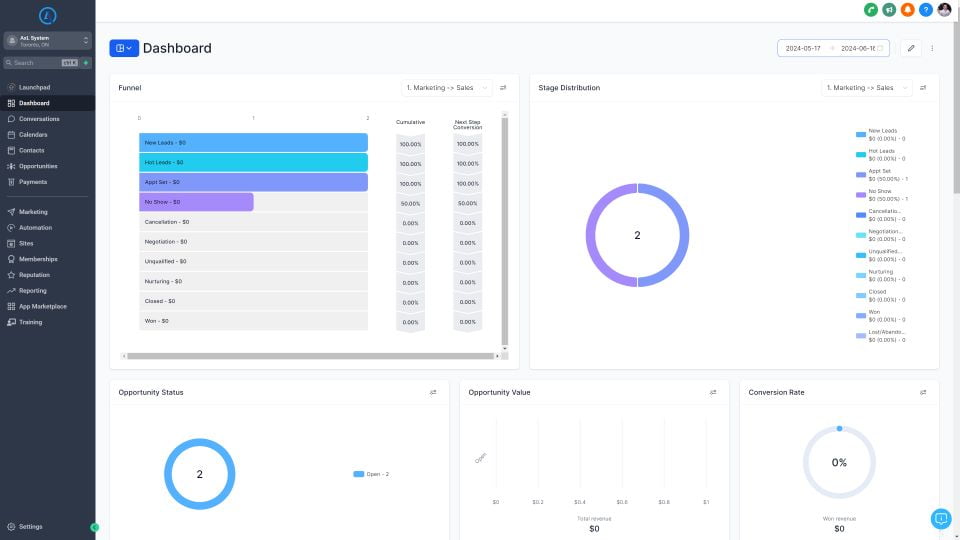The width and height of the screenshot is (960, 540).
Task: Open the megaphone announcements icon
Action: [889, 10]
